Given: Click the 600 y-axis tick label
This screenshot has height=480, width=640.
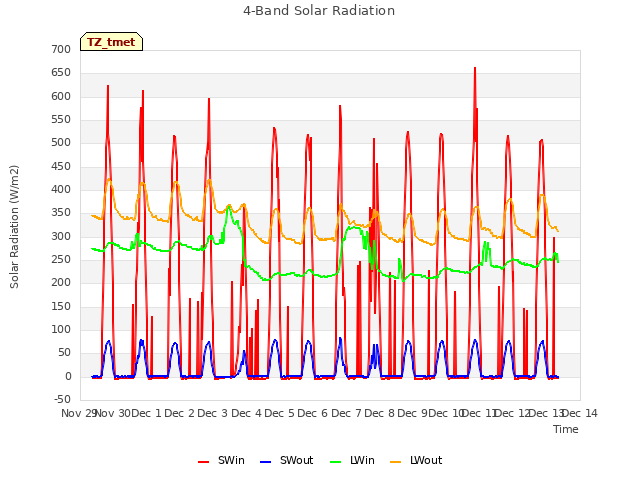Looking at the screenshot, I should click(61, 96).
